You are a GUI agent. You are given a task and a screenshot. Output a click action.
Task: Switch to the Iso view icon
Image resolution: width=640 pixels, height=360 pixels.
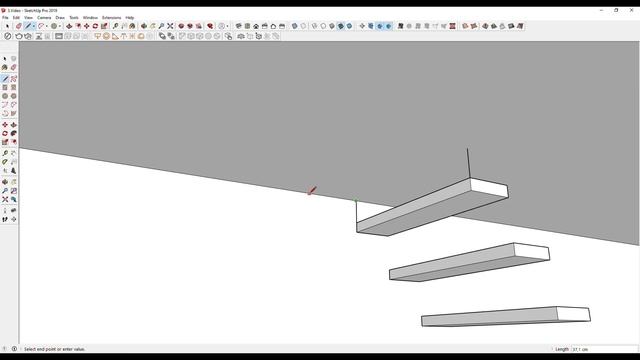coord(239,26)
